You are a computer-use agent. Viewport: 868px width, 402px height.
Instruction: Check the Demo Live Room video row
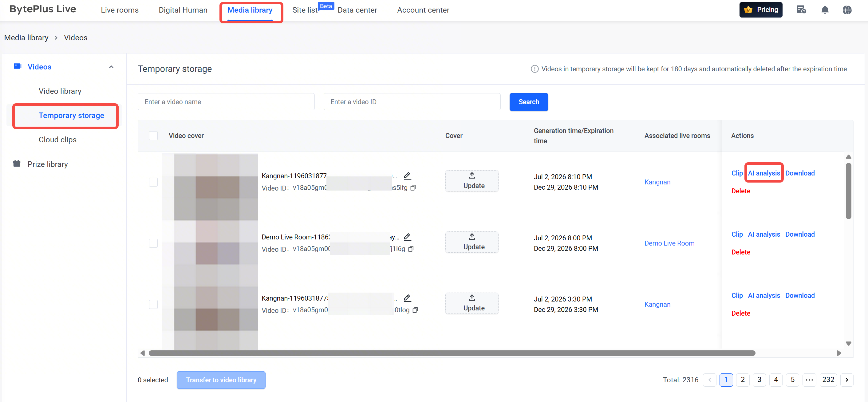[153, 243]
